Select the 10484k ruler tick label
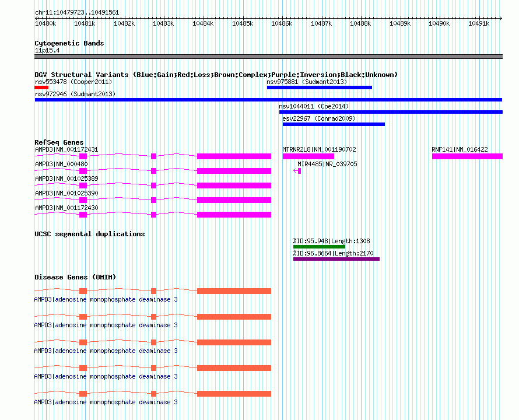 tap(203, 23)
